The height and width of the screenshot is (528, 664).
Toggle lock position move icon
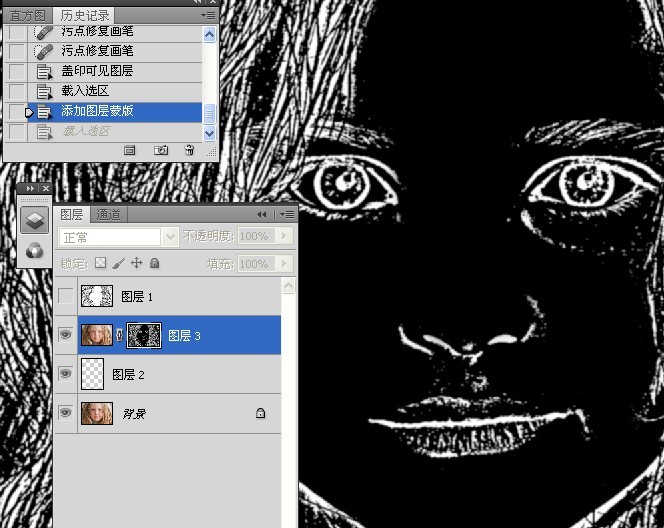[136, 263]
